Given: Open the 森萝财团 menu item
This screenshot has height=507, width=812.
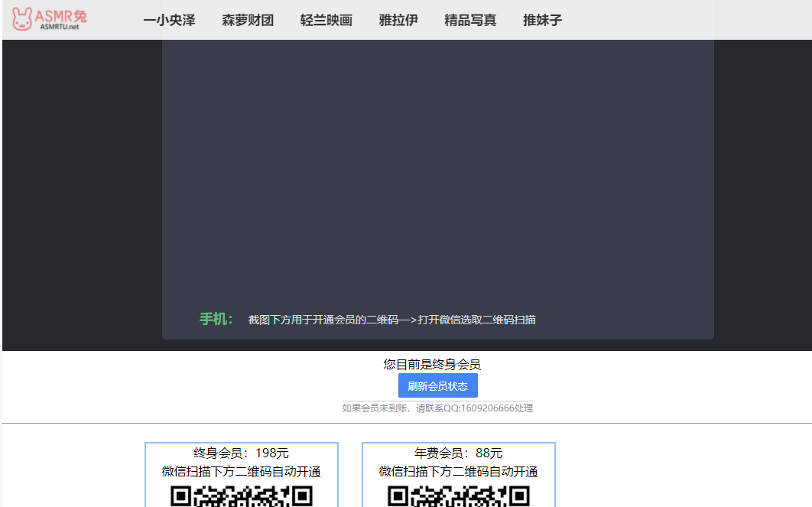Looking at the screenshot, I should pyautogui.click(x=248, y=20).
